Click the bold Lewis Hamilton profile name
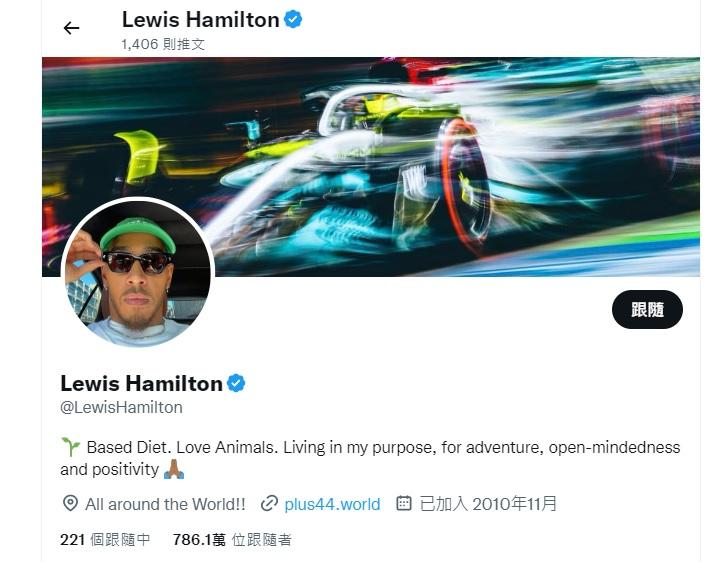 pos(142,384)
